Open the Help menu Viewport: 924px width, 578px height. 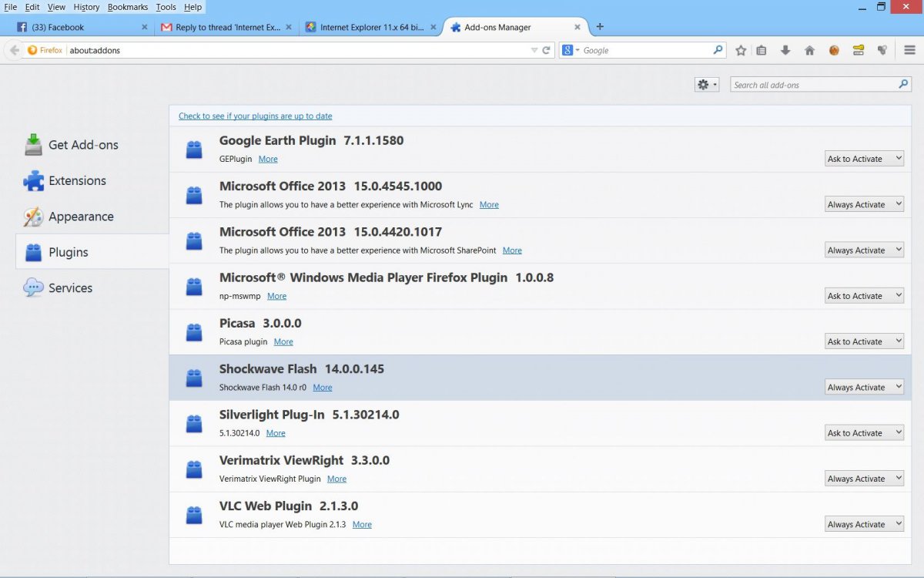(192, 7)
